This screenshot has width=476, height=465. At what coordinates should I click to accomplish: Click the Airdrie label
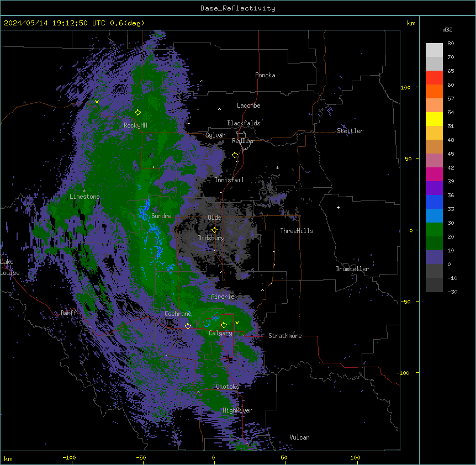pos(223,297)
